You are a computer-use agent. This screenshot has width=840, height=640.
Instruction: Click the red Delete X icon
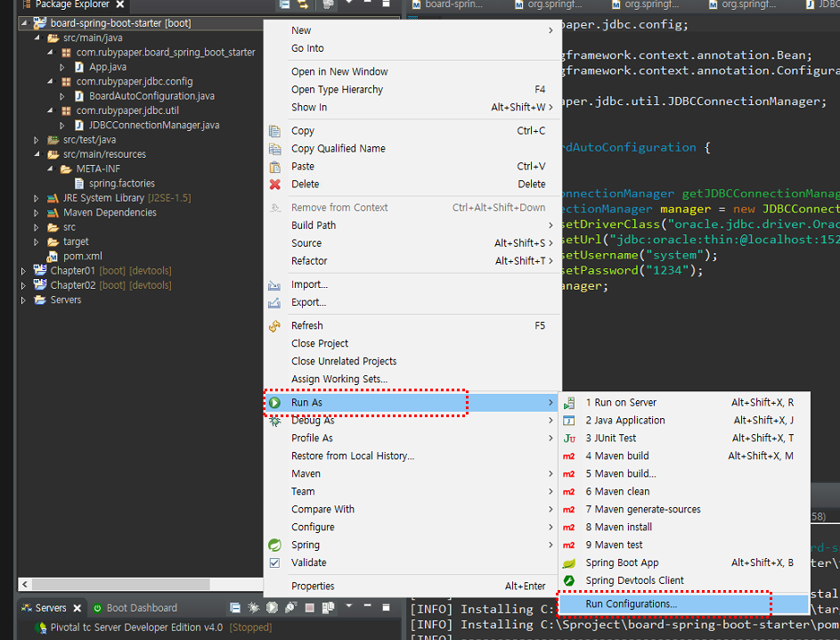point(275,185)
